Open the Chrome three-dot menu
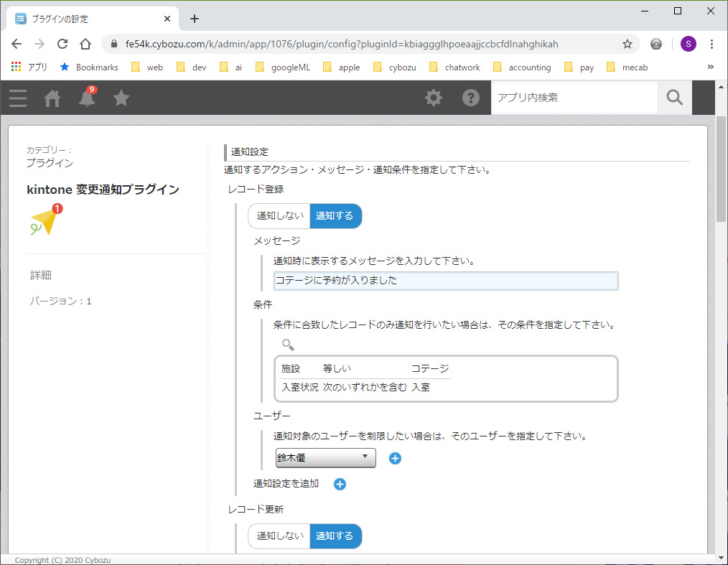 (711, 44)
